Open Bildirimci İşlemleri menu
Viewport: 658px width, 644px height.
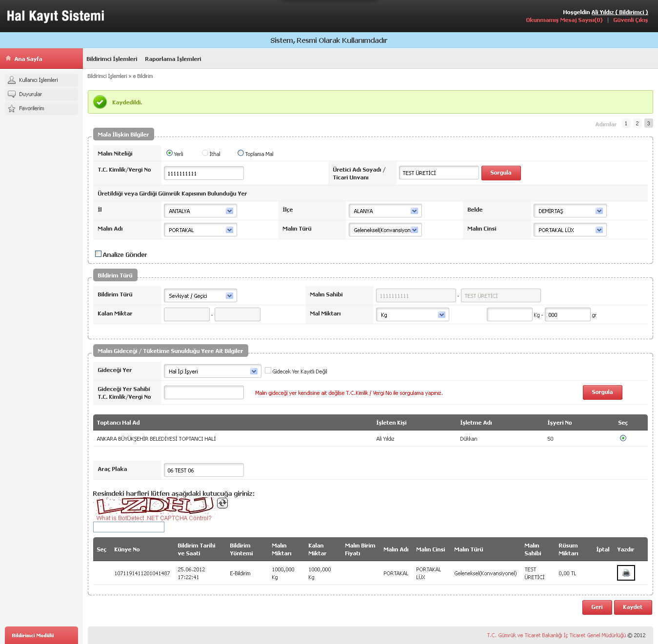(112, 59)
